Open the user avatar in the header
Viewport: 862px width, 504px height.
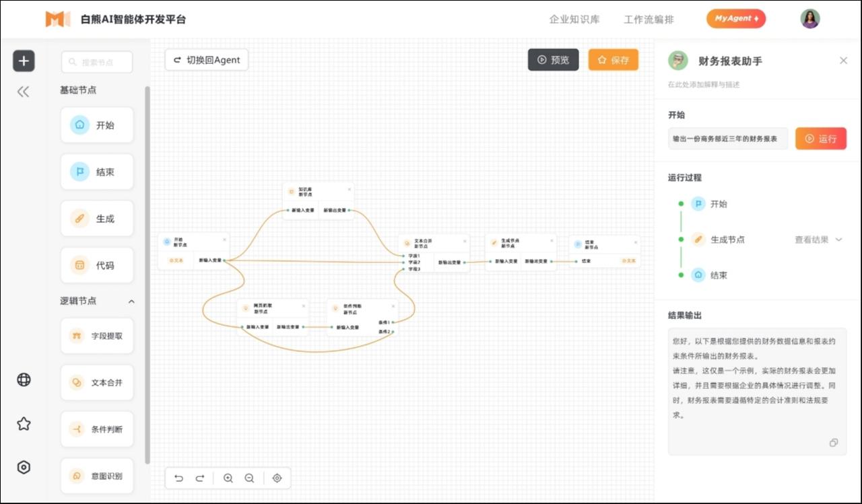[810, 19]
